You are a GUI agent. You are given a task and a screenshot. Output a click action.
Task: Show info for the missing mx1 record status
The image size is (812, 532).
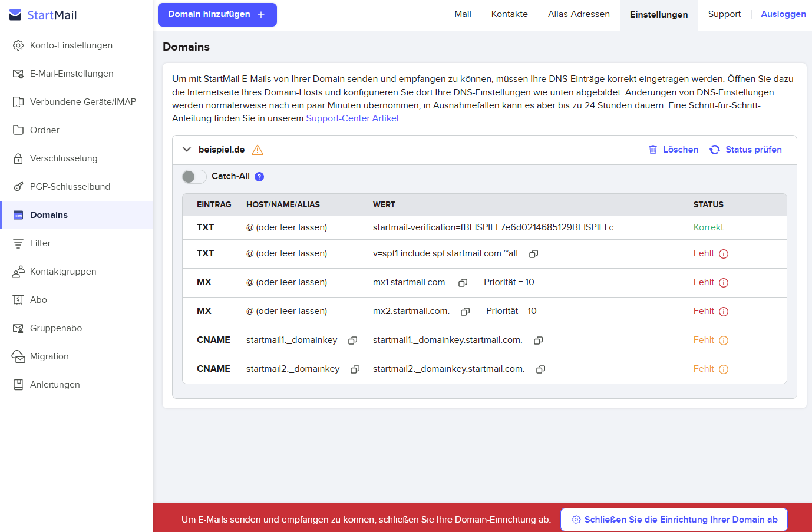coord(724,283)
